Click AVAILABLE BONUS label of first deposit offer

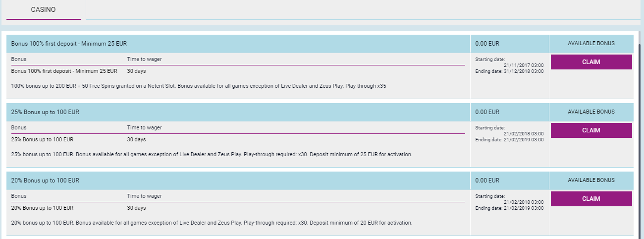pos(591,44)
